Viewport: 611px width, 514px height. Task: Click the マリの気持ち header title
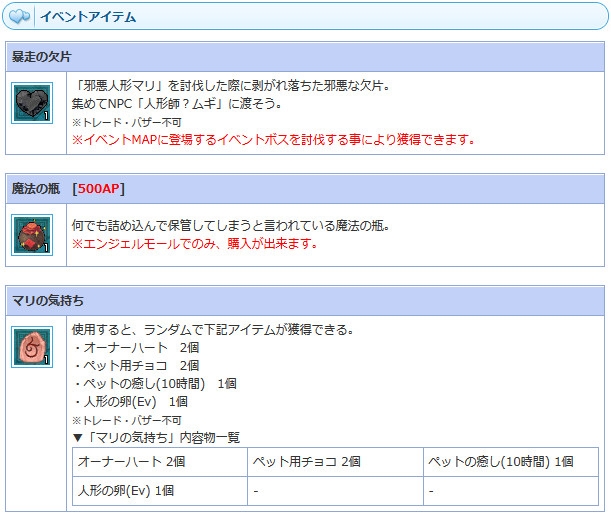point(48,300)
